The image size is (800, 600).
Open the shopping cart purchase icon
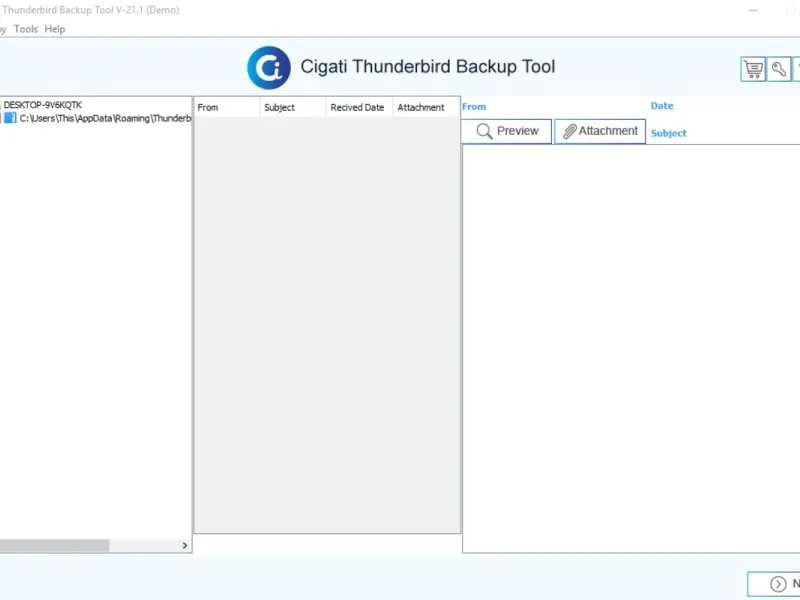click(x=753, y=69)
